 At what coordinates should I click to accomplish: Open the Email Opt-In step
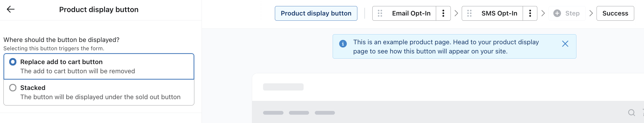click(x=411, y=13)
